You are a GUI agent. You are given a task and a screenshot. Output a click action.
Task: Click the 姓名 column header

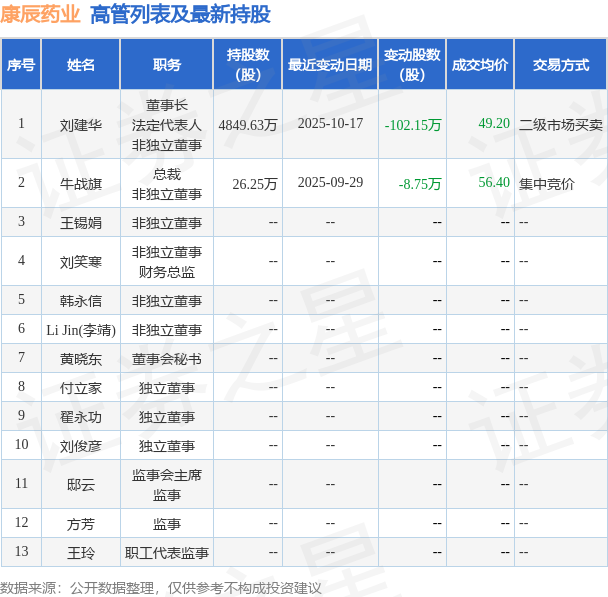(81, 65)
